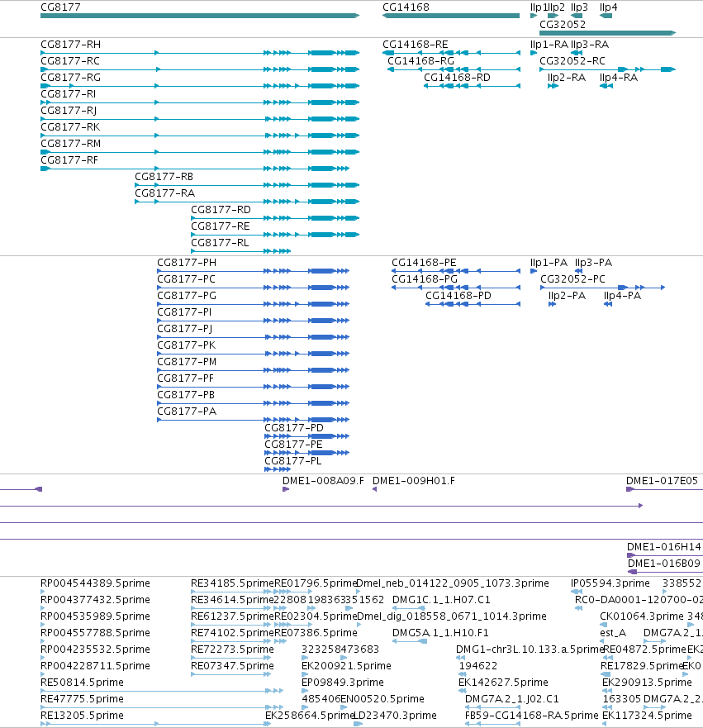This screenshot has width=703, height=728.
Task: Select transcript CG14168-RG
Action: pyautogui.click(x=454, y=69)
